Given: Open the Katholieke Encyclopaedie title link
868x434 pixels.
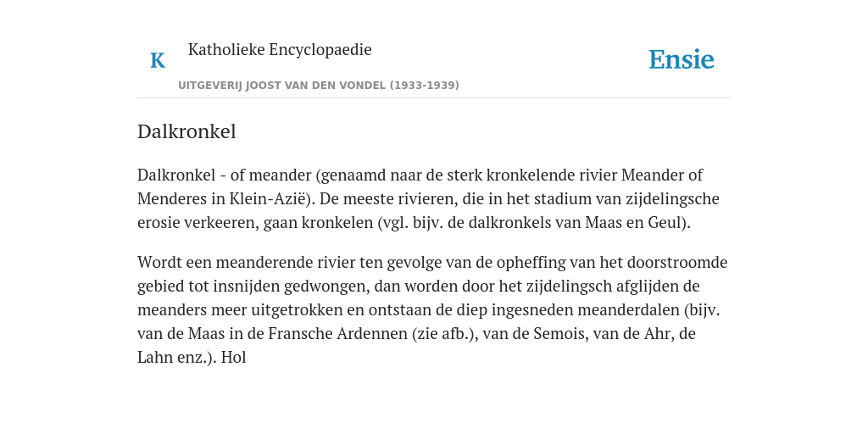Looking at the screenshot, I should (x=280, y=50).
